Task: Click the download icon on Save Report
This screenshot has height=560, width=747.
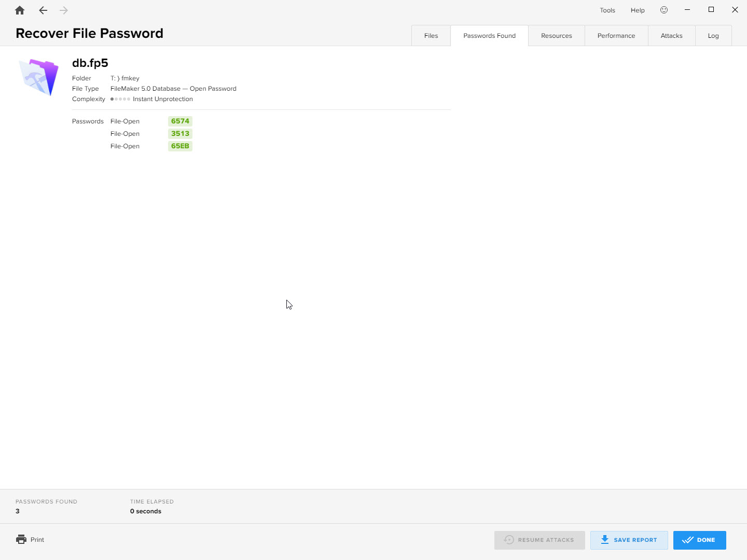Action: point(604,540)
